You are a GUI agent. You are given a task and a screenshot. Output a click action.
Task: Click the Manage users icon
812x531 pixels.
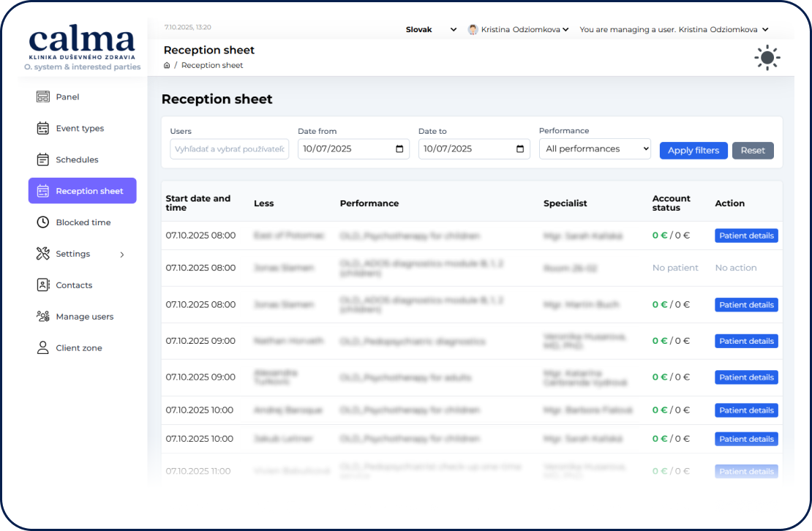coord(43,317)
